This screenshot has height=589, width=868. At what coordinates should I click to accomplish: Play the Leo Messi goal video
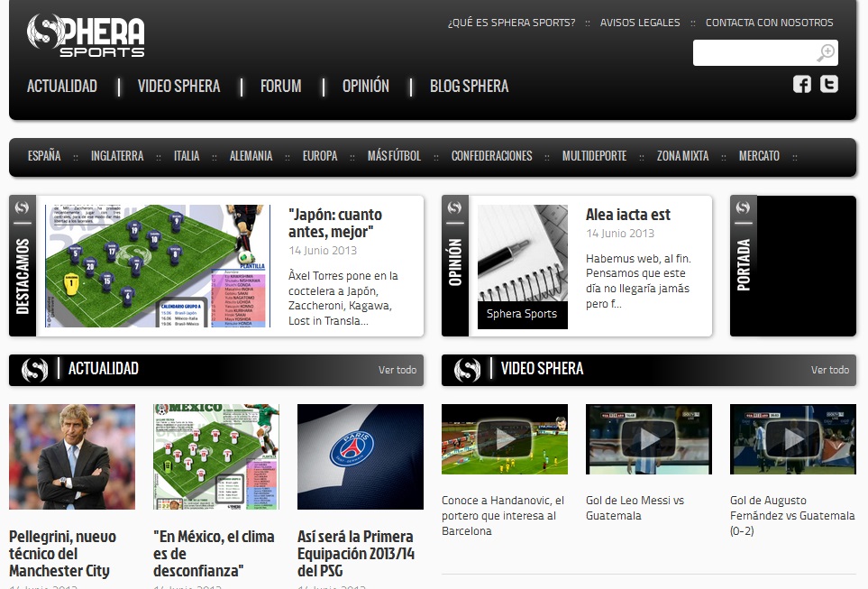649,439
